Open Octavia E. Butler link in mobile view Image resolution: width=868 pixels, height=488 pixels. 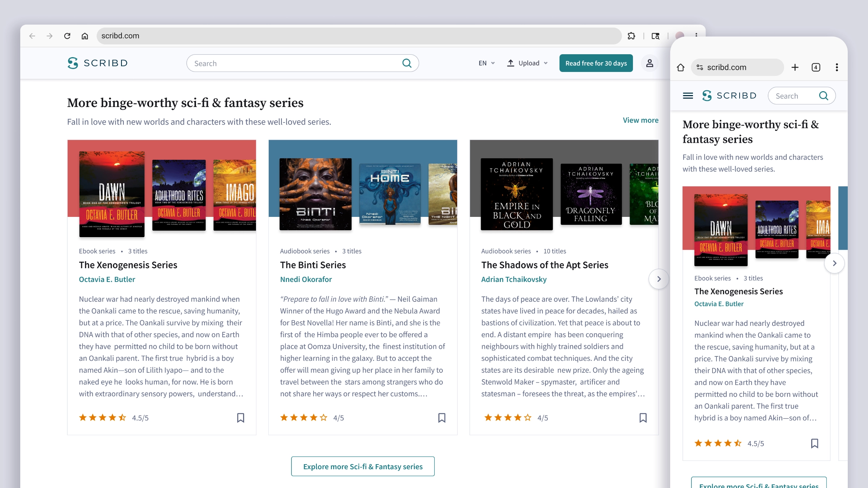719,304
